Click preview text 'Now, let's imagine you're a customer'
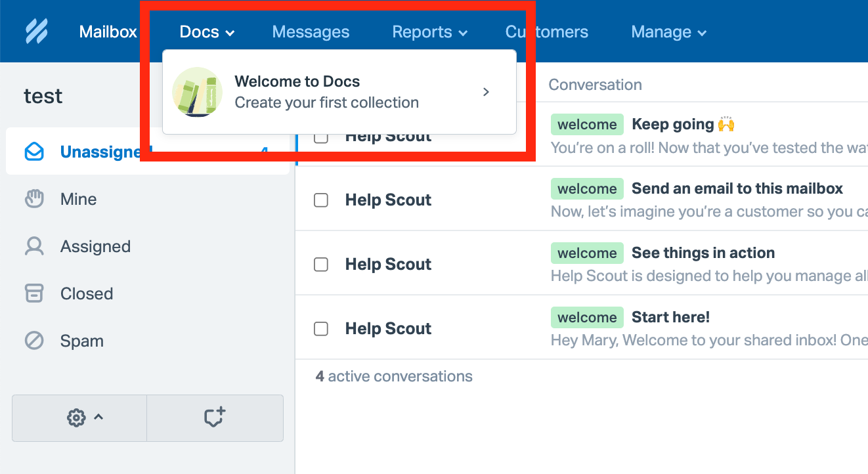This screenshot has height=474, width=868. [x=709, y=211]
